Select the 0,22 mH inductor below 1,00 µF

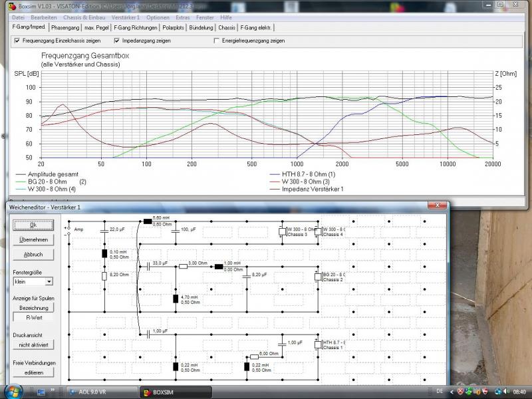176,366
